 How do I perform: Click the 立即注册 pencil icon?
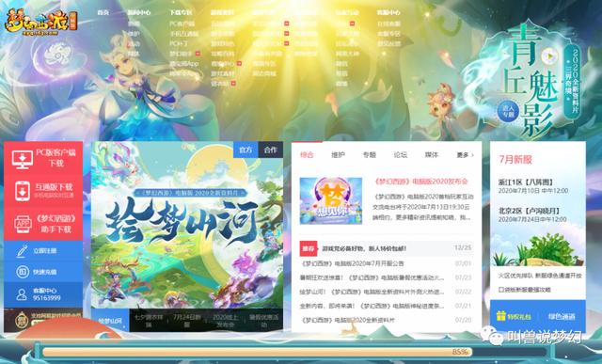[x=23, y=251]
